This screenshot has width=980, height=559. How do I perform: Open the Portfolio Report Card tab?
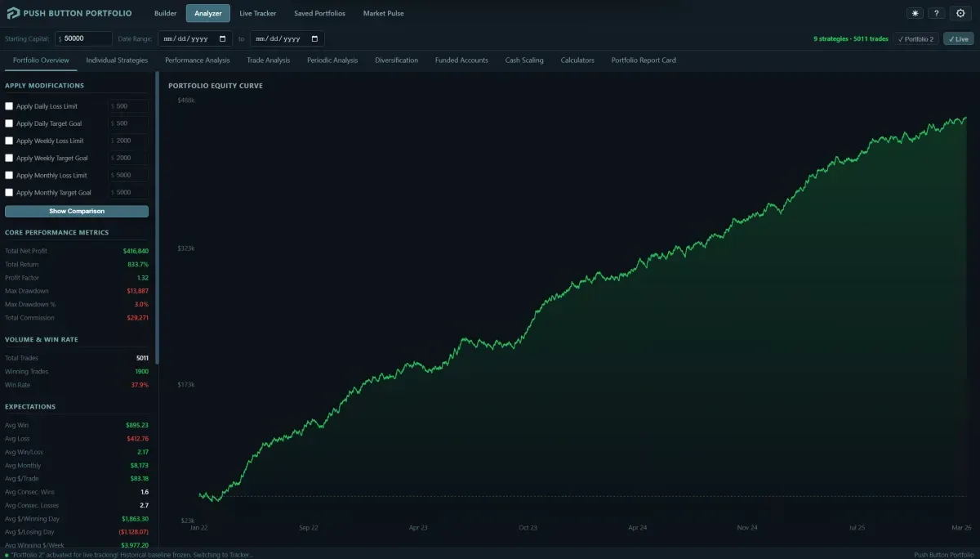coord(644,60)
